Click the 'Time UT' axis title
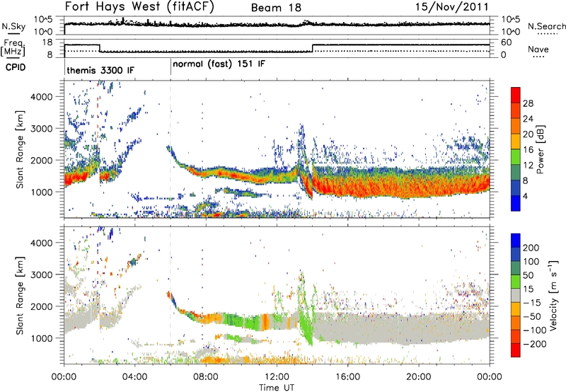 click(277, 388)
